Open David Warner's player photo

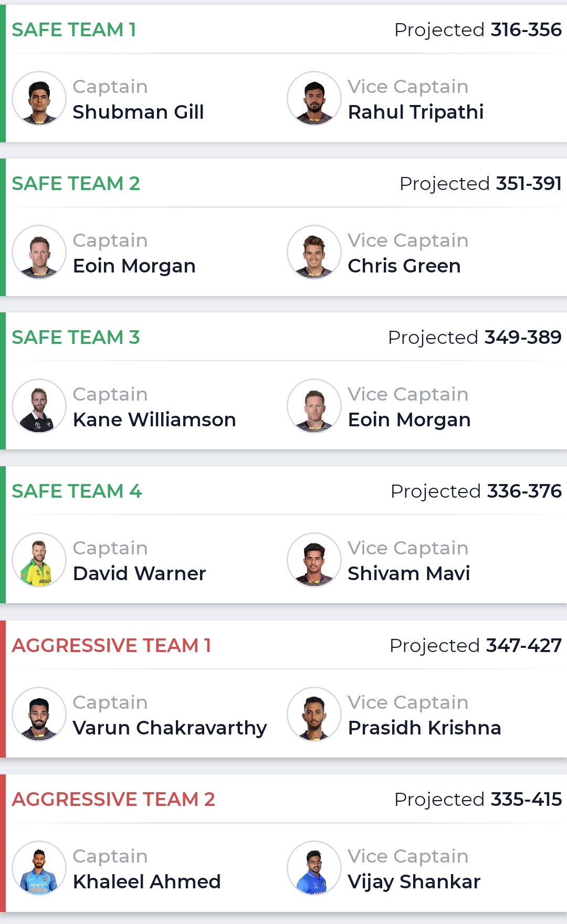(39, 560)
